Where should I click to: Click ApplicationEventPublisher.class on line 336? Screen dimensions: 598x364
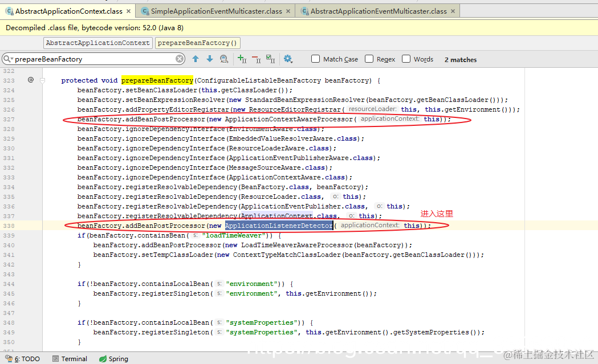(303, 207)
